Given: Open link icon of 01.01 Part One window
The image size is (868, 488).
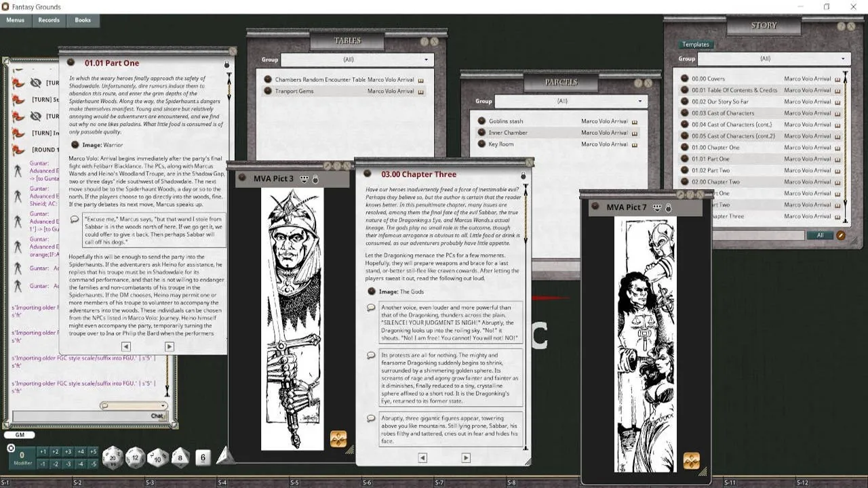Looking at the screenshot, I should [x=71, y=62].
